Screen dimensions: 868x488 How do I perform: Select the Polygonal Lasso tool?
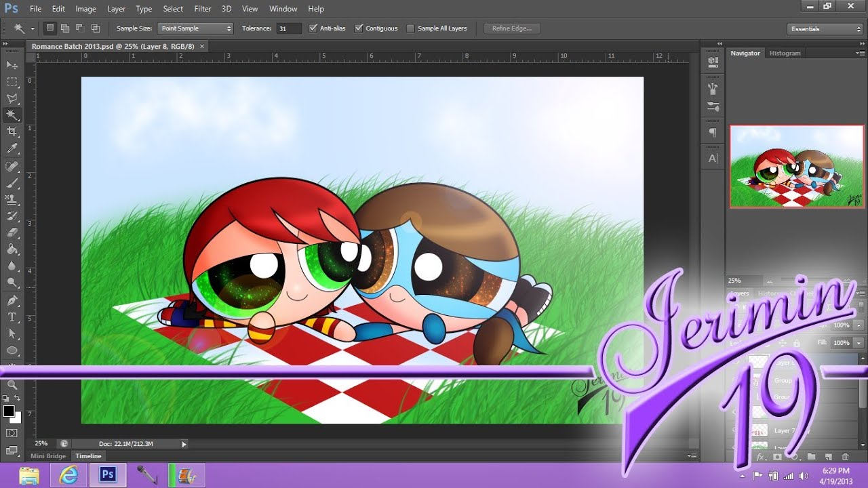click(x=12, y=98)
